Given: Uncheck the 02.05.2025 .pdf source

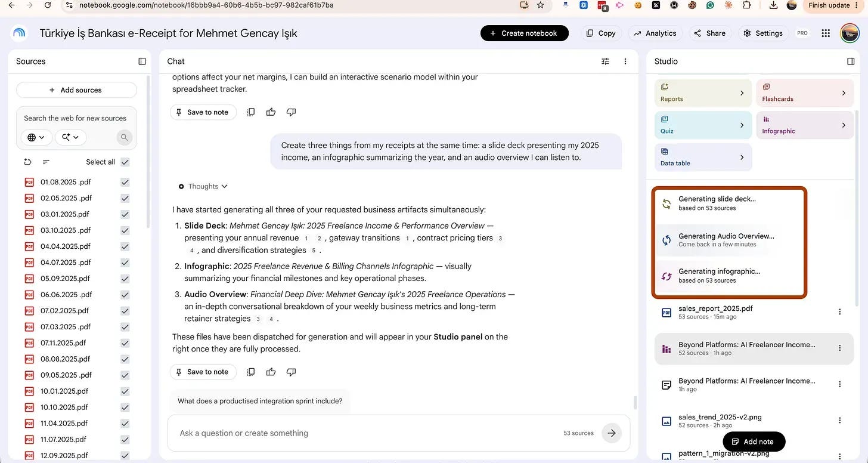Looking at the screenshot, I should [x=125, y=198].
